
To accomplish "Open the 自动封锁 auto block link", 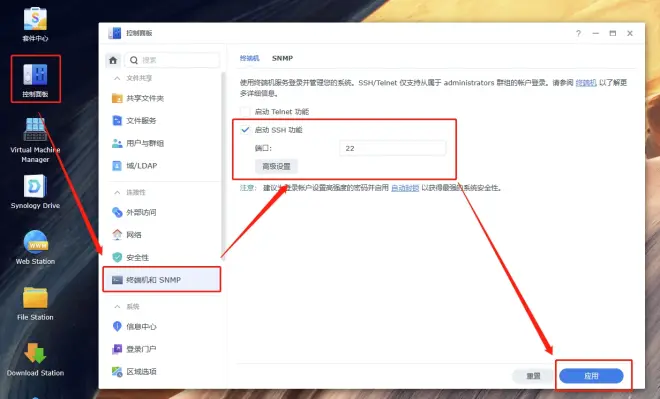I will [405, 188].
